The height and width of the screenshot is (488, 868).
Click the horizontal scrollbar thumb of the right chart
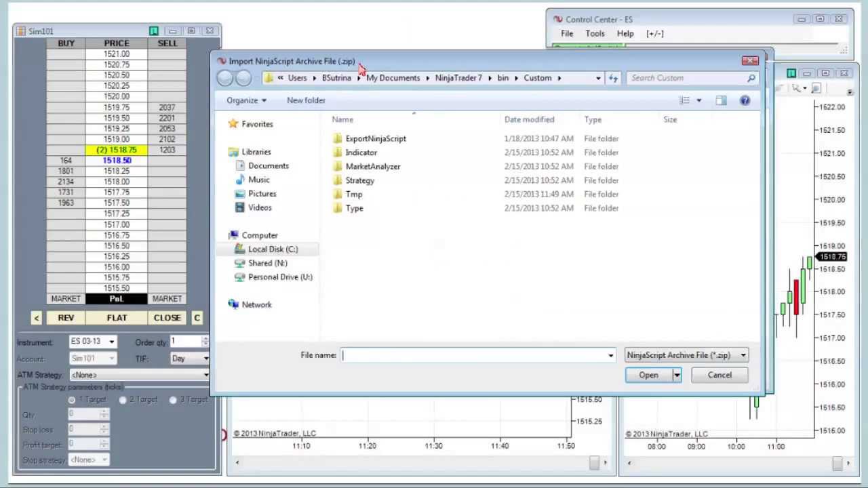click(837, 463)
